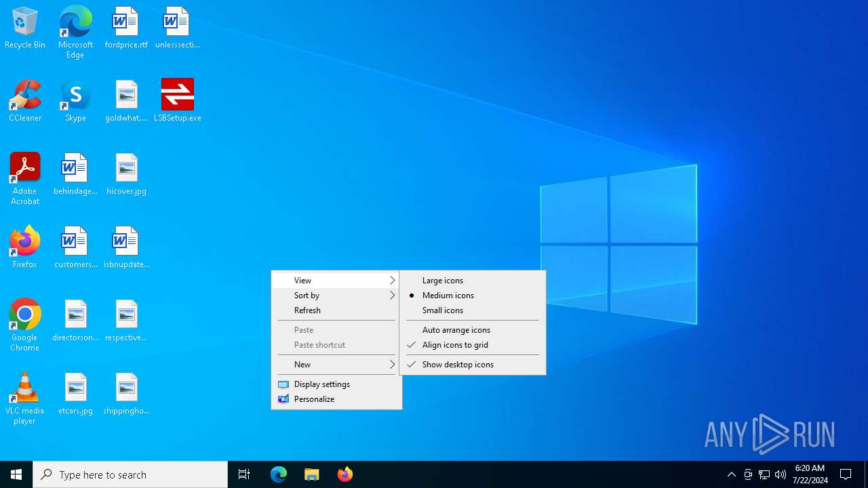The image size is (868, 488).
Task: Open the notification center icon
Action: click(x=846, y=474)
